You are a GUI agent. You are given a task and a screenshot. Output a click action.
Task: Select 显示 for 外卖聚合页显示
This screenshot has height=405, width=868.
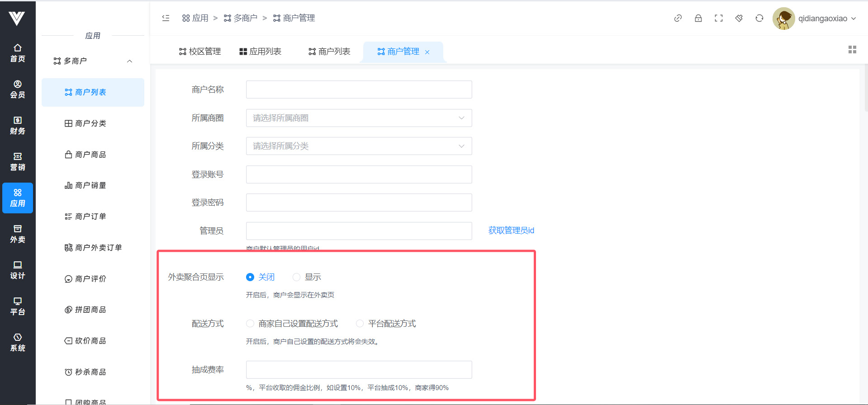(x=297, y=277)
